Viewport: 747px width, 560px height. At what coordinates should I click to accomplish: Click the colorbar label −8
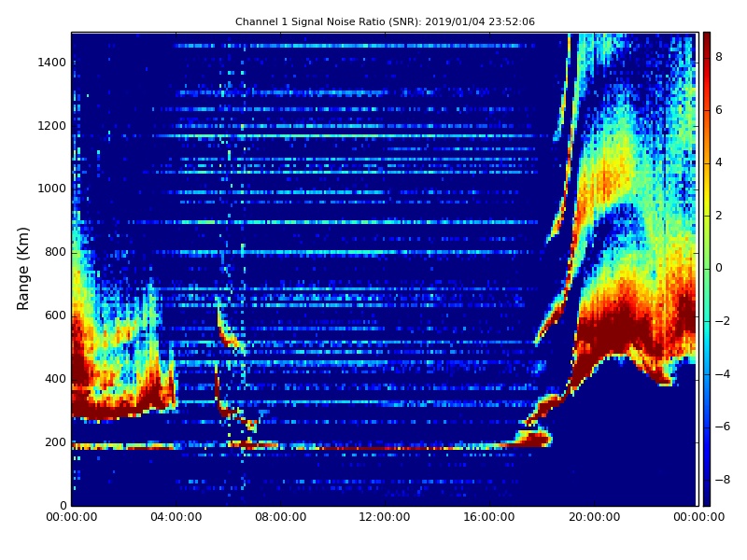pyautogui.click(x=723, y=480)
